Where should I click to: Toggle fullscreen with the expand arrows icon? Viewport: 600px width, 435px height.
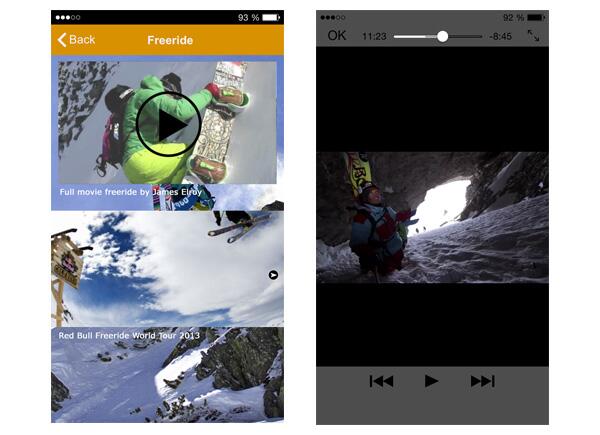coord(533,36)
